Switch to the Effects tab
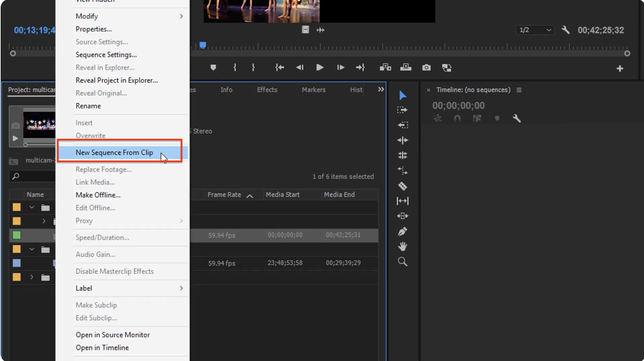 tap(267, 90)
